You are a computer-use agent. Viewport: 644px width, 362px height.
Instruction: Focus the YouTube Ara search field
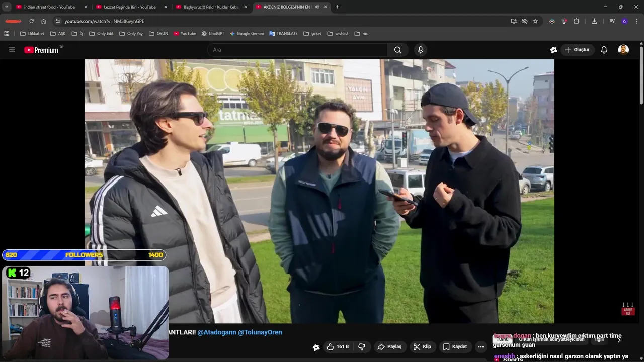point(297,50)
